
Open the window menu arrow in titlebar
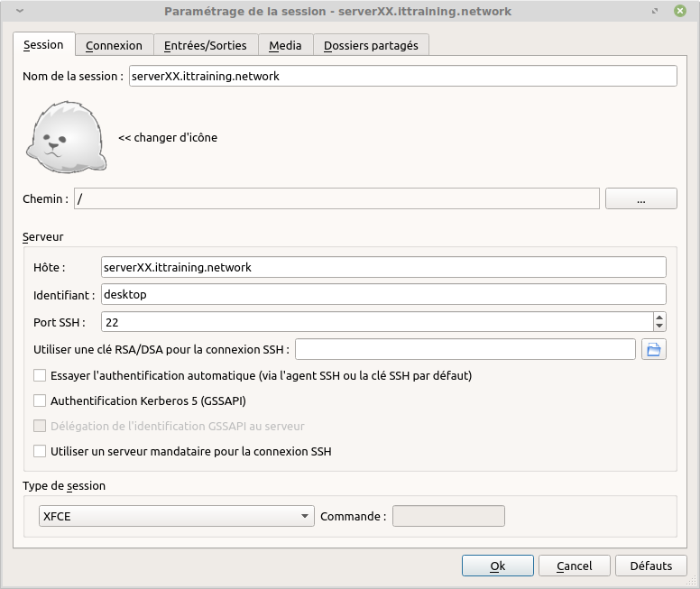coord(20,12)
